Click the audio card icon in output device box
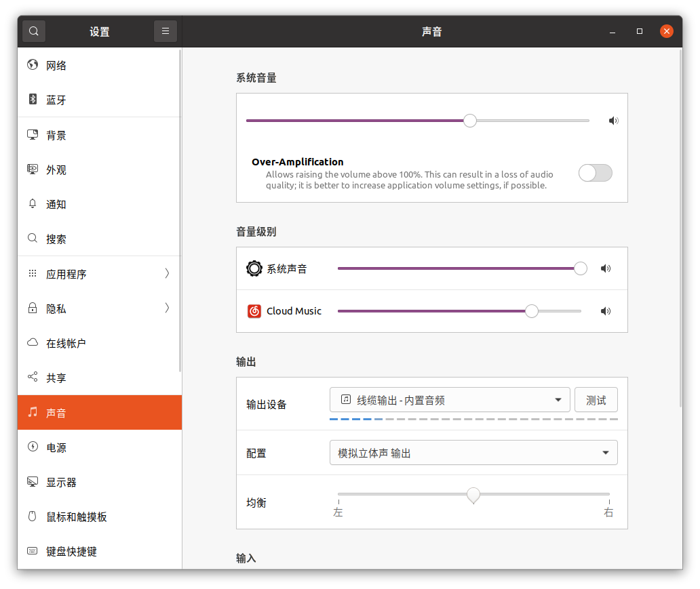 pyautogui.click(x=346, y=399)
